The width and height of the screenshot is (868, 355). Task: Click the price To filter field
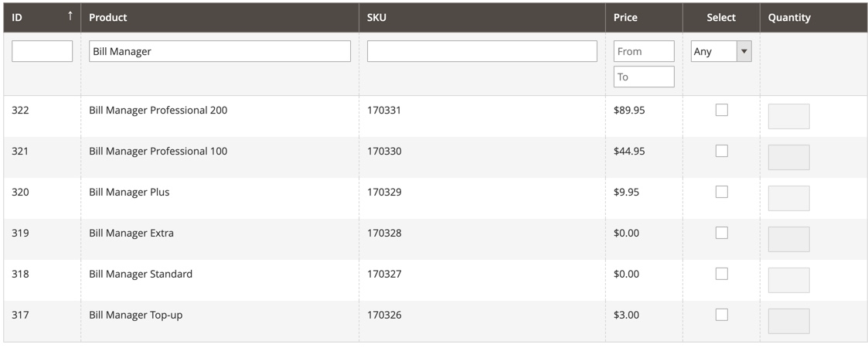pyautogui.click(x=644, y=77)
